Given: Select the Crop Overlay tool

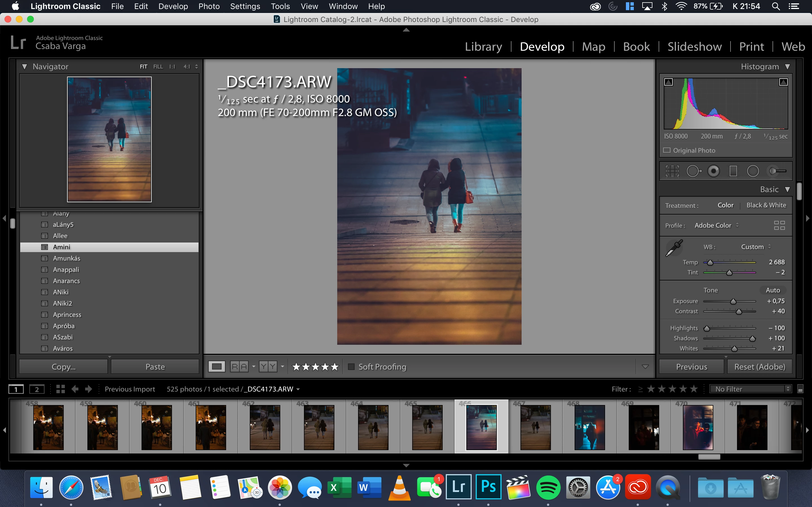Looking at the screenshot, I should point(672,171).
